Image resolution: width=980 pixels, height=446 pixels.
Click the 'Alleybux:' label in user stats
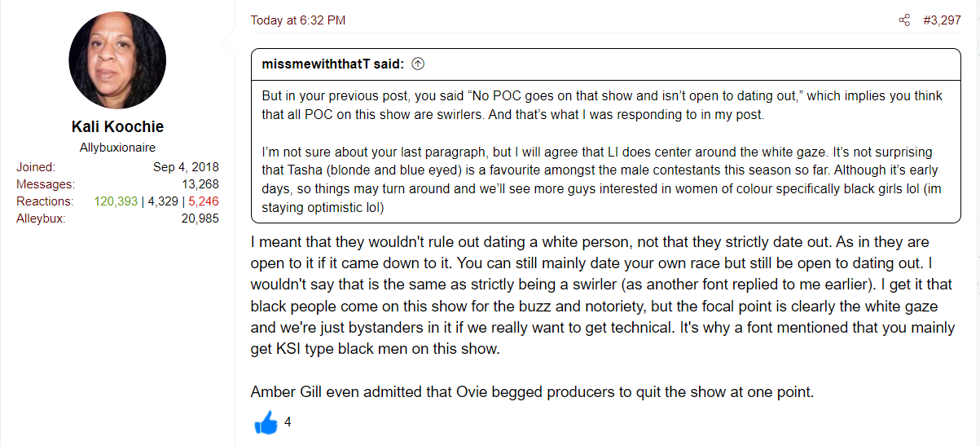point(41,219)
